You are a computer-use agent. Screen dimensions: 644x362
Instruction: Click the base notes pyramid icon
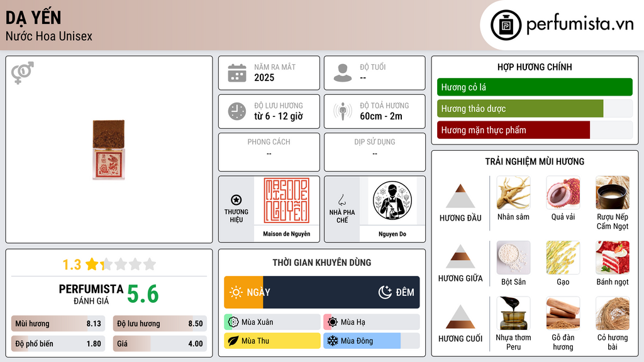coord(460,317)
